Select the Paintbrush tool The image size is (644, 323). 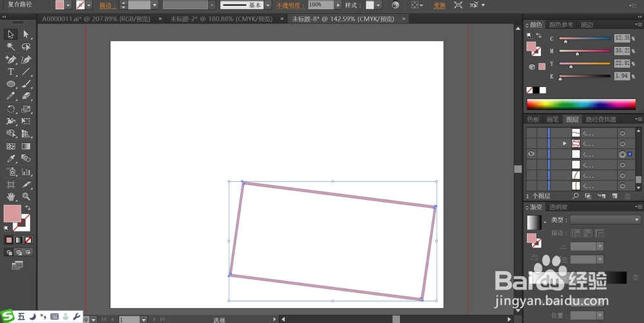point(26,84)
